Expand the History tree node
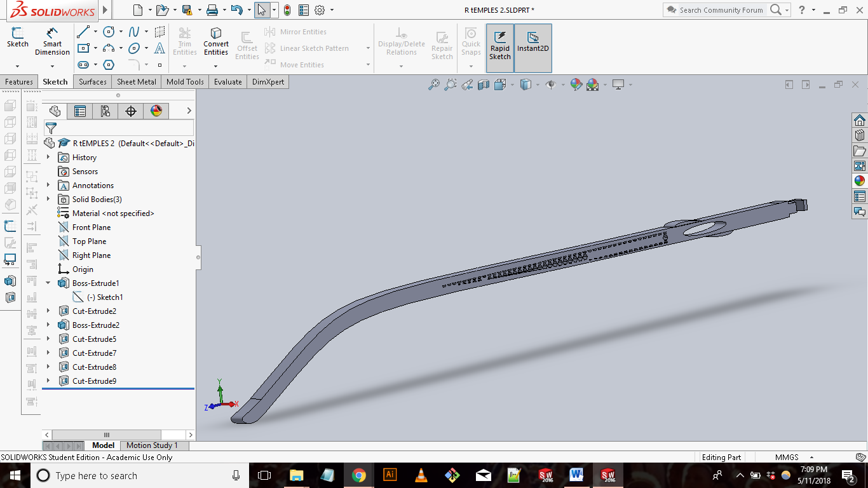 tap(48, 158)
